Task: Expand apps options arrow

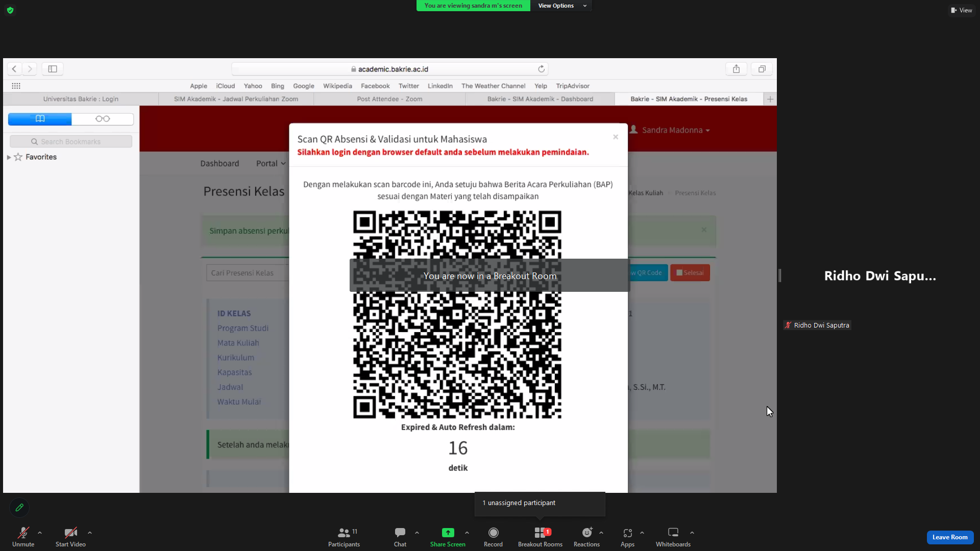Action: click(642, 533)
